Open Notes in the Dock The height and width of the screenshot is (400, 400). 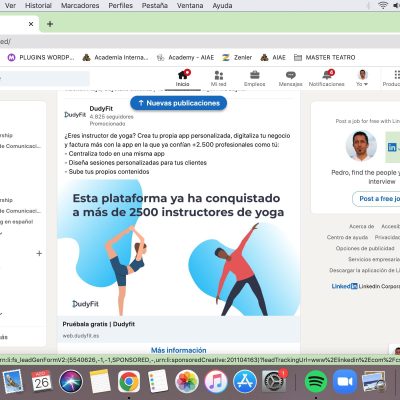pos(100,381)
